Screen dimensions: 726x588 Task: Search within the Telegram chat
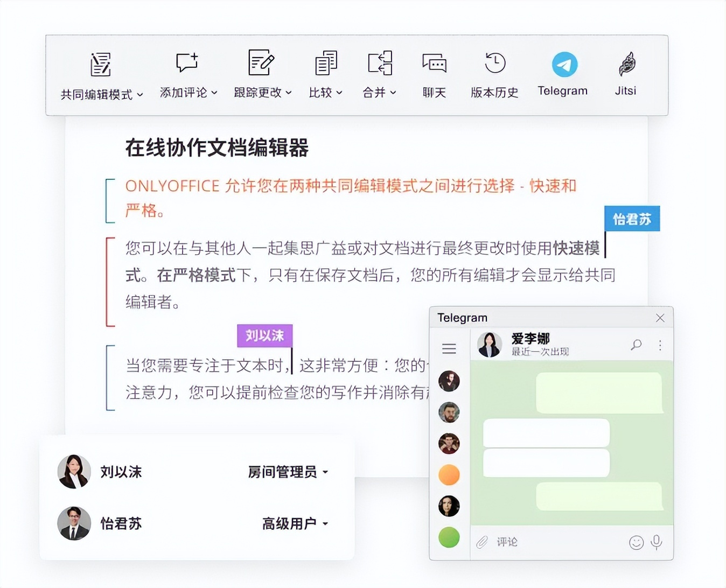pyautogui.click(x=636, y=345)
